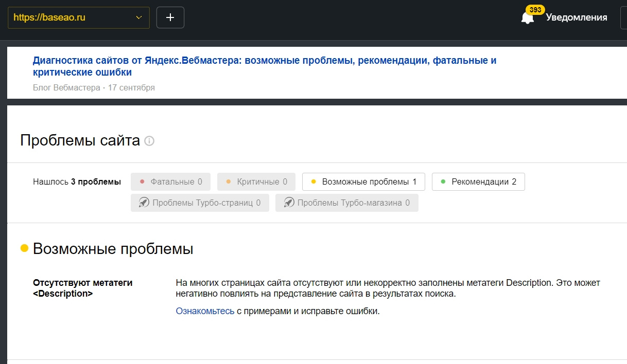Click the 393 notification count badge
Image resolution: width=627 pixels, height=364 pixels.
tap(535, 10)
